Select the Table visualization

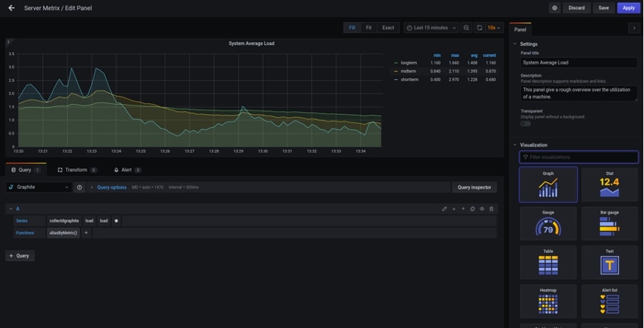[x=549, y=262]
